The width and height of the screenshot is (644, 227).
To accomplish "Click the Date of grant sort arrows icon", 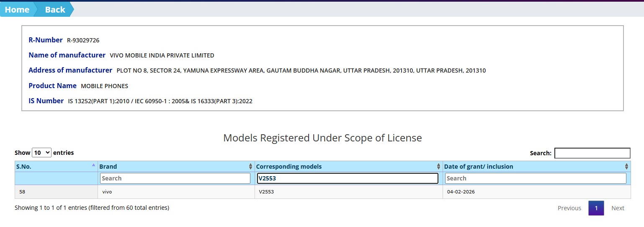I will coord(626,167).
